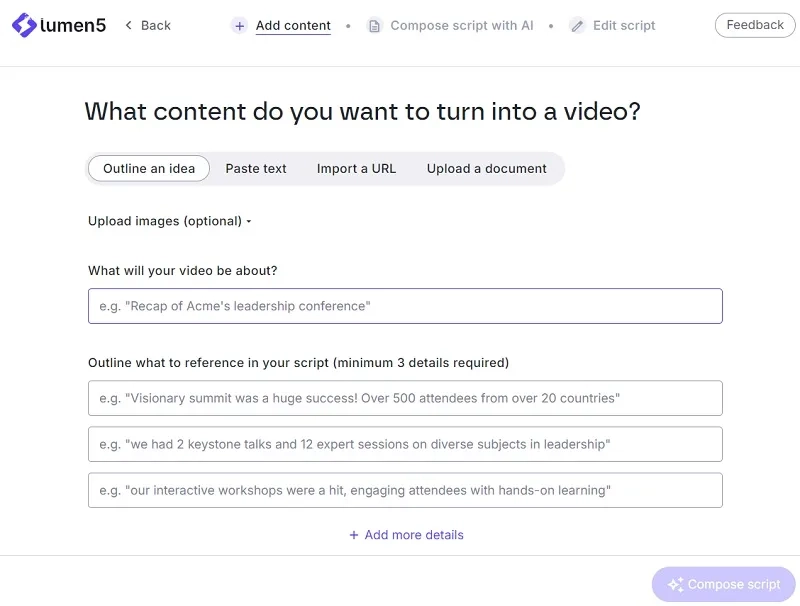Screen dimensions: 800x606
Task: Click the Lumen5 logo icon
Action: tap(24, 25)
